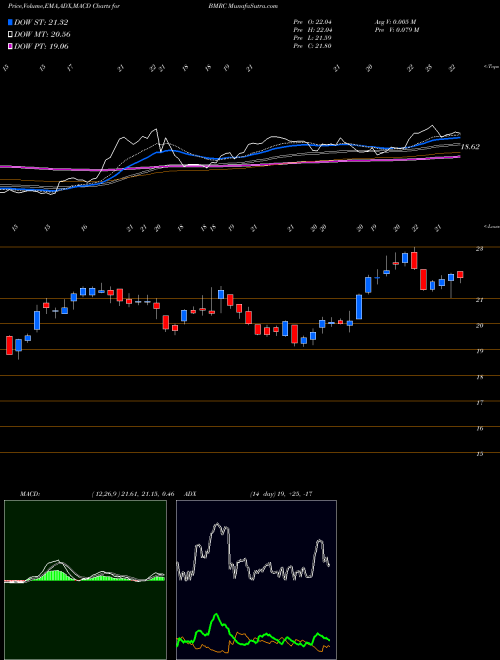Screen dimensions: 500x660
Task: Click the 'Pre C: 21.80' value
Action: click(313, 46)
